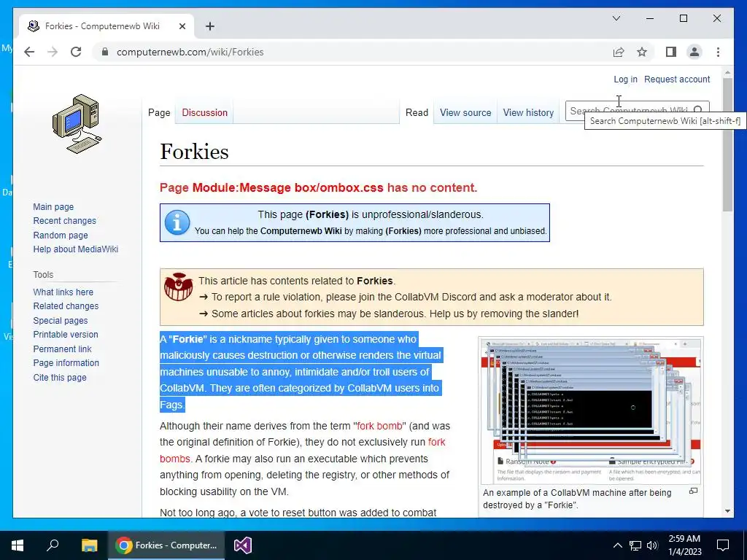
Task: Select the Read tab
Action: coord(417,113)
